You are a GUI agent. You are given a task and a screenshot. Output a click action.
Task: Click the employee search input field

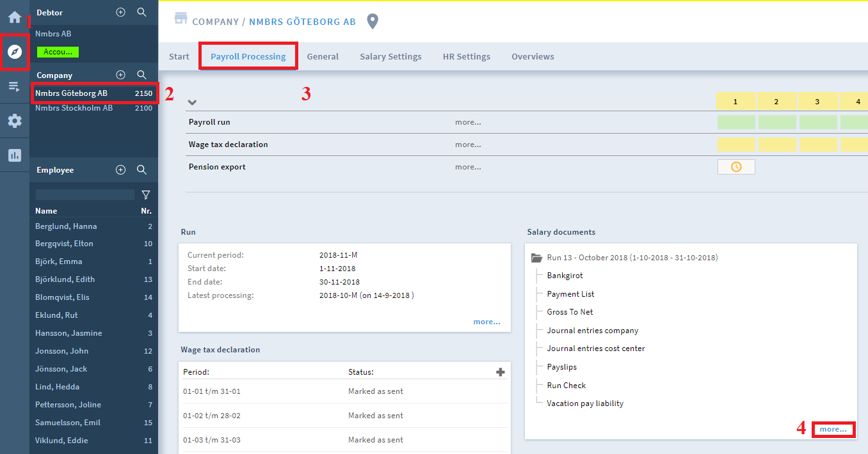pyautogui.click(x=85, y=194)
